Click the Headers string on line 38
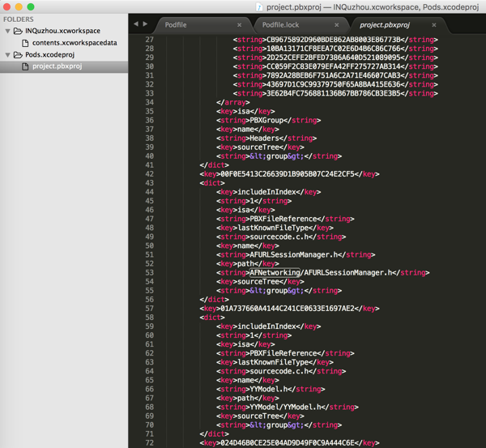This screenshot has height=448, width=486. [264, 139]
